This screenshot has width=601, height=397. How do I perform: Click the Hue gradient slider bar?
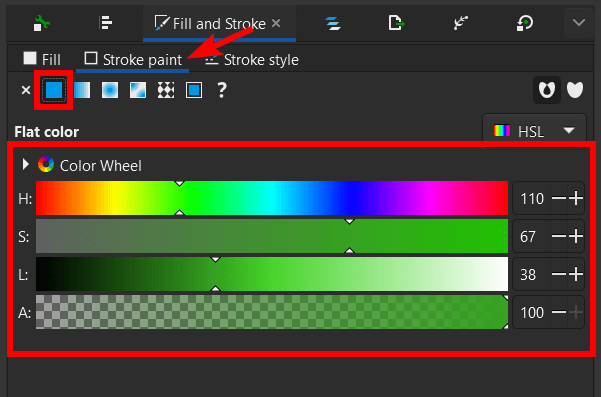click(272, 198)
